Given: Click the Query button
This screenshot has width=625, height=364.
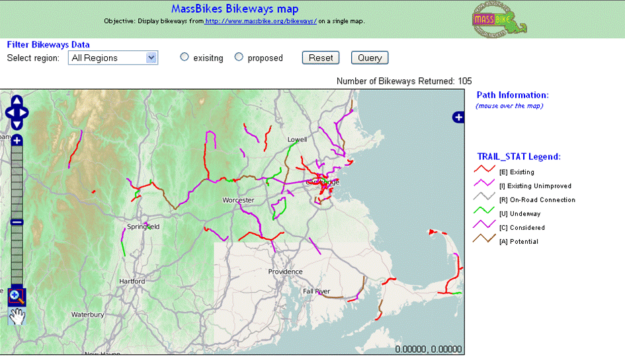Looking at the screenshot, I should coord(370,57).
